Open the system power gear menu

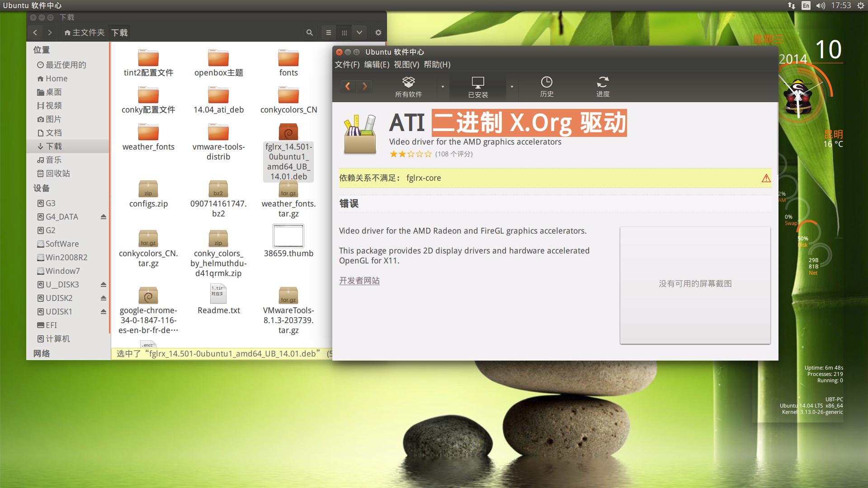click(x=860, y=5)
